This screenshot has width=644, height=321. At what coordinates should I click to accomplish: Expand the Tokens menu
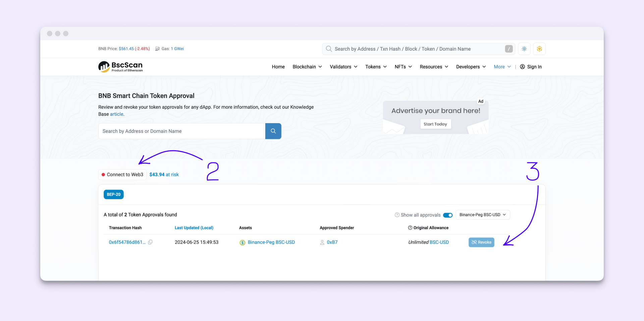click(x=376, y=67)
